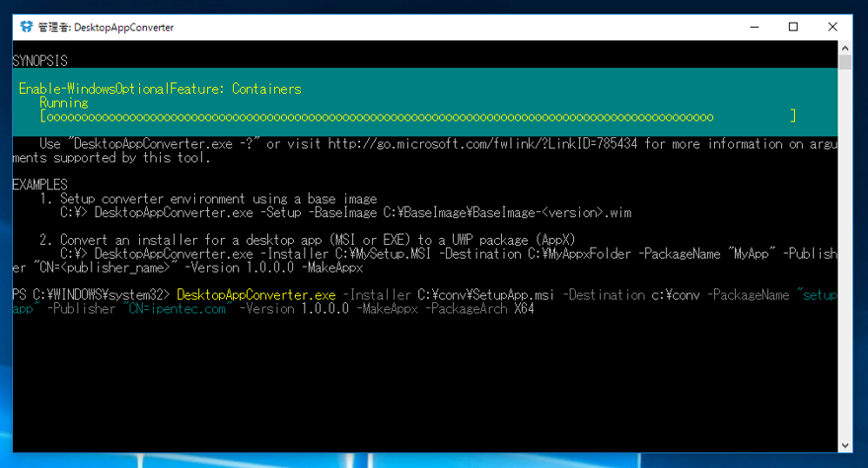The image size is (868, 468).
Task: Click the yellow DesktopAppConverter.exe command
Action: point(256,294)
